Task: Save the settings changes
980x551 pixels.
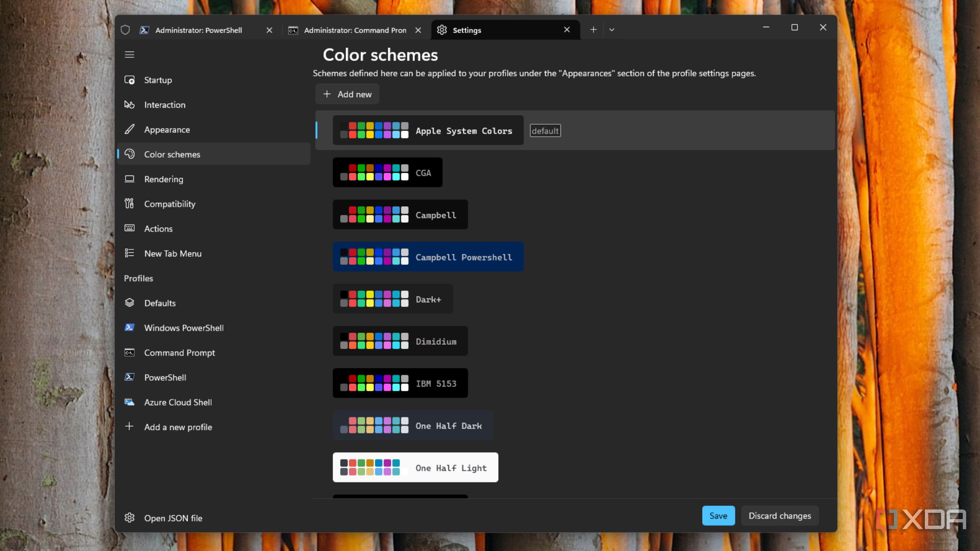Action: (x=718, y=516)
